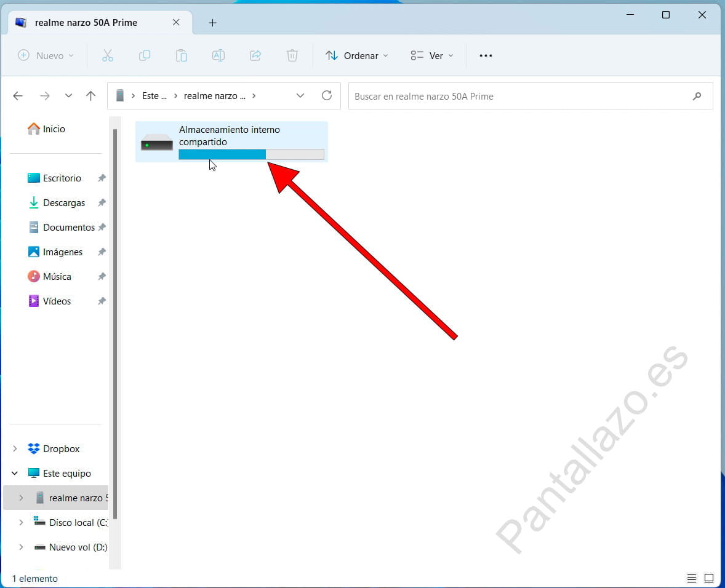Close the realme narzo 50A Prime tab

[176, 22]
